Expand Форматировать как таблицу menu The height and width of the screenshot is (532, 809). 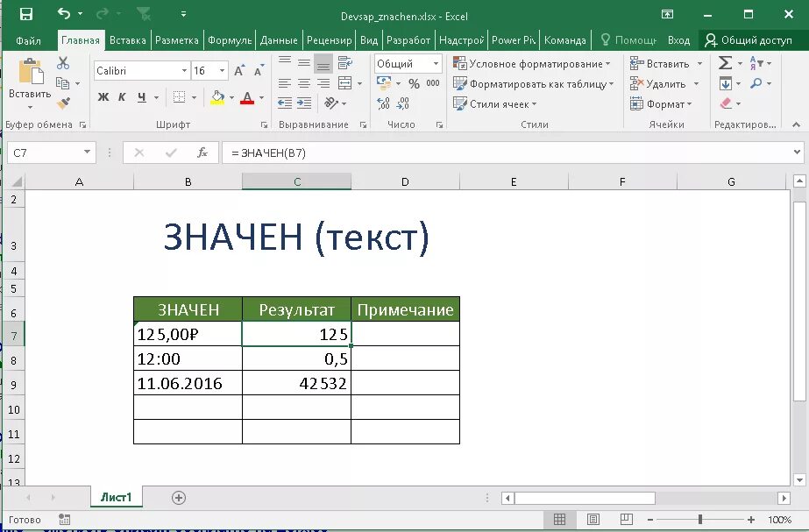click(x=612, y=83)
